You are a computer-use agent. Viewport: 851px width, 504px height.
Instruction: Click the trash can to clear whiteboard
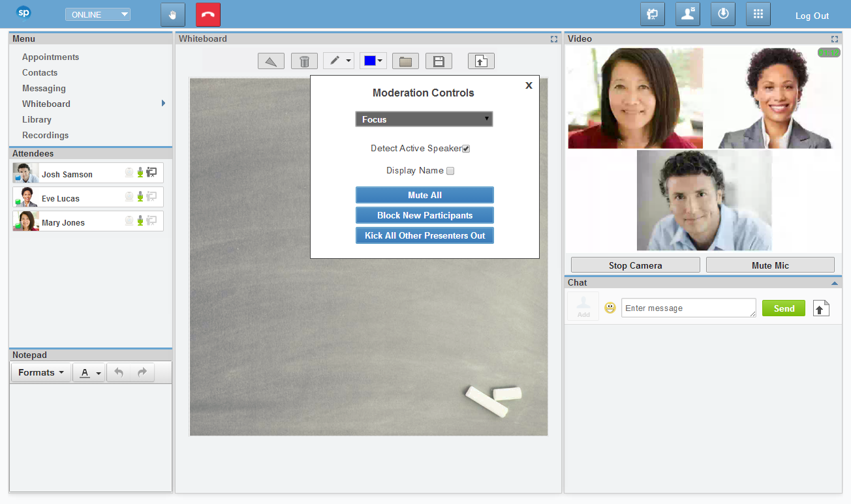coord(304,61)
